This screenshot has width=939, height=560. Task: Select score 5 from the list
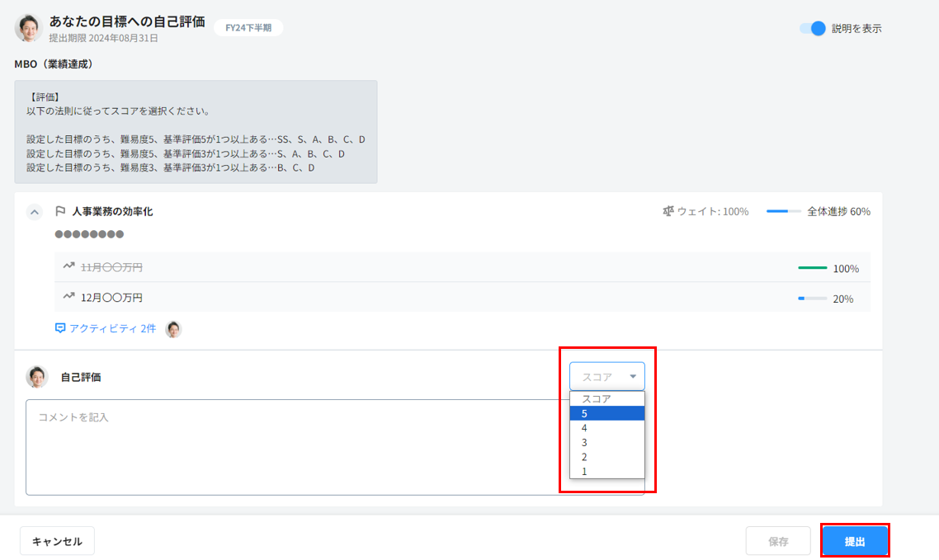606,413
